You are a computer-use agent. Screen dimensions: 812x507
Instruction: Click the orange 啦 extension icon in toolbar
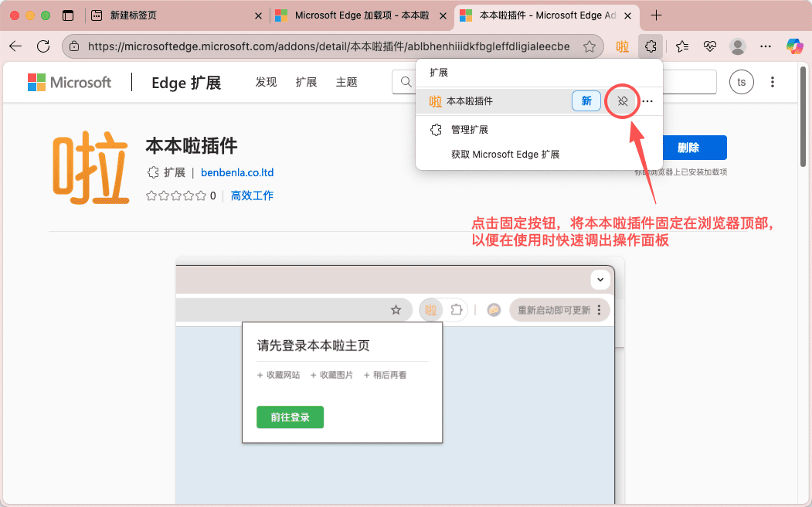click(622, 46)
